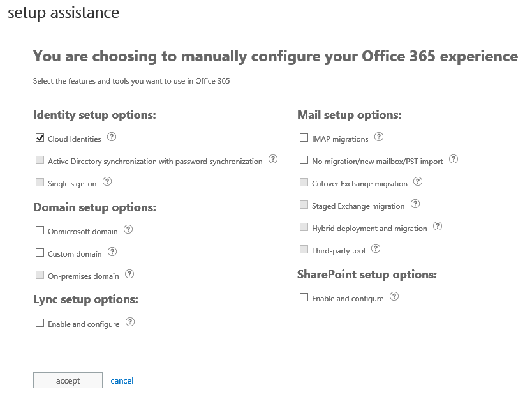Check the Custom domain option
The width and height of the screenshot is (532, 399).
tap(40, 253)
